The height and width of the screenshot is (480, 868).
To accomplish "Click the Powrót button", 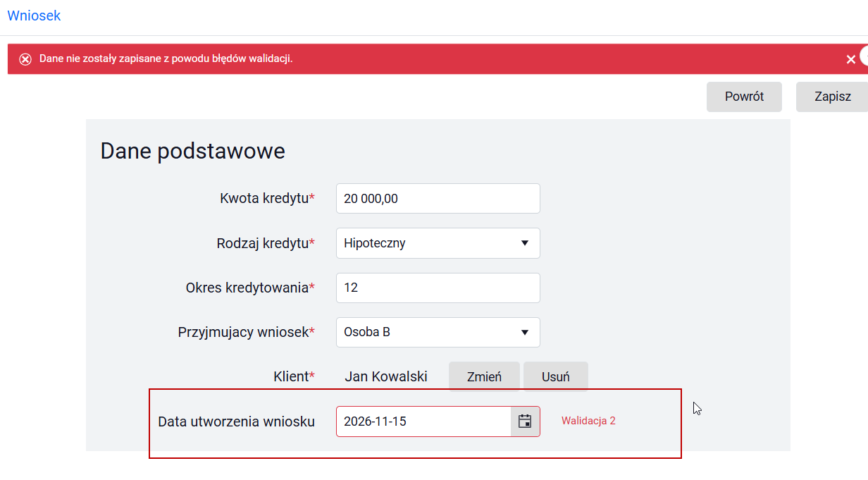I will click(744, 97).
